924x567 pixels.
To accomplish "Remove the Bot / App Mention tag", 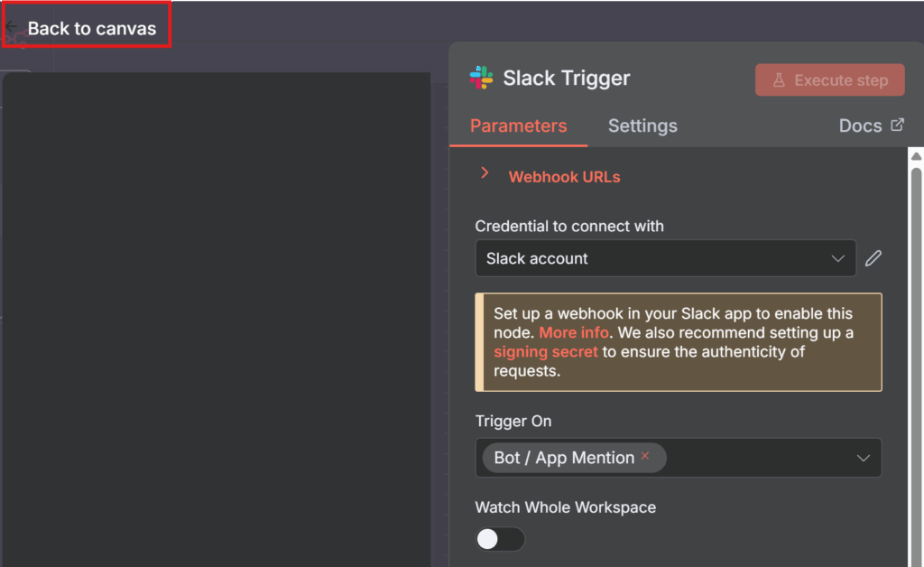I will click(645, 457).
